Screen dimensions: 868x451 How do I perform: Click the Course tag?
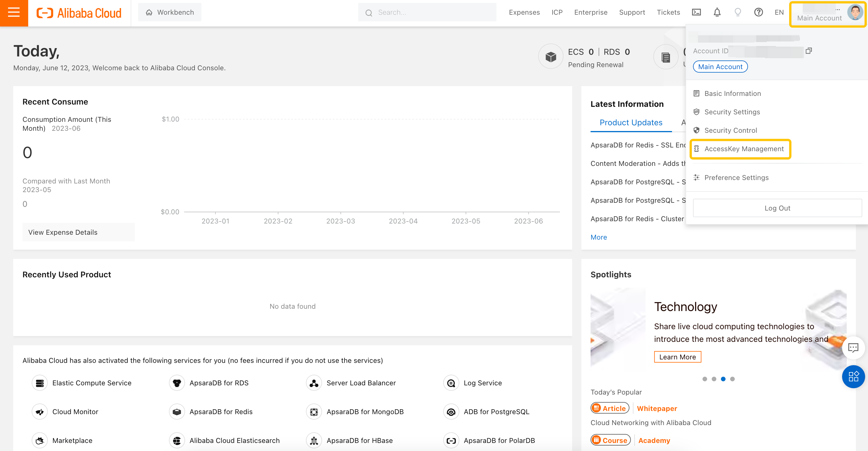pos(611,440)
